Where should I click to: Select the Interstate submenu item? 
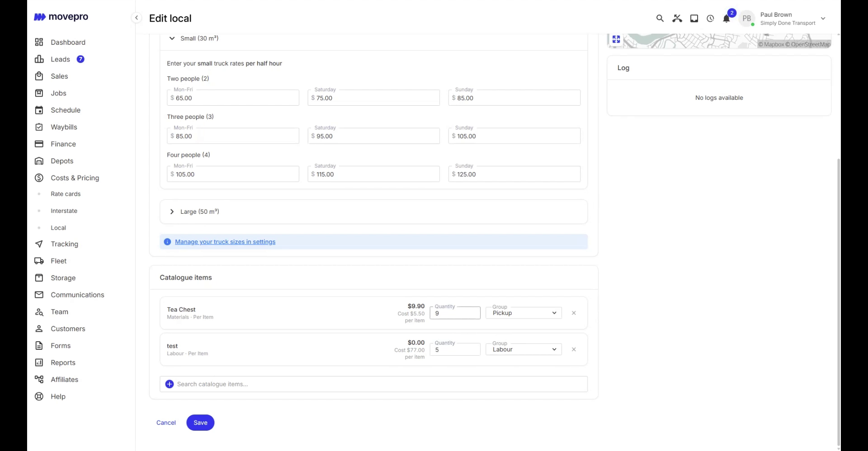(64, 211)
